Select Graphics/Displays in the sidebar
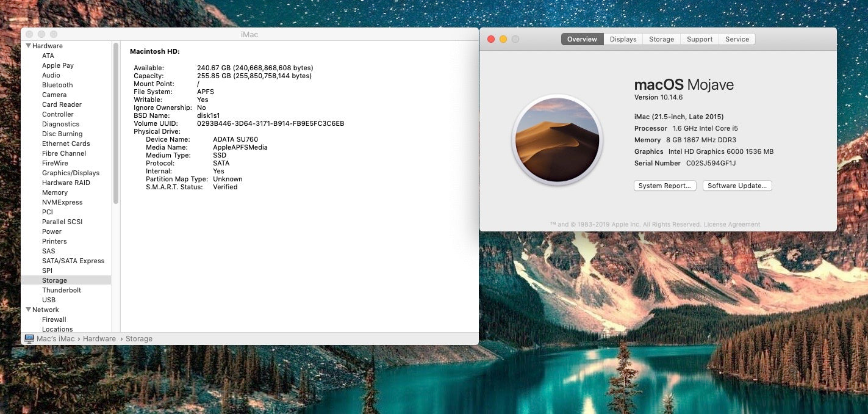This screenshot has width=868, height=414. 71,173
